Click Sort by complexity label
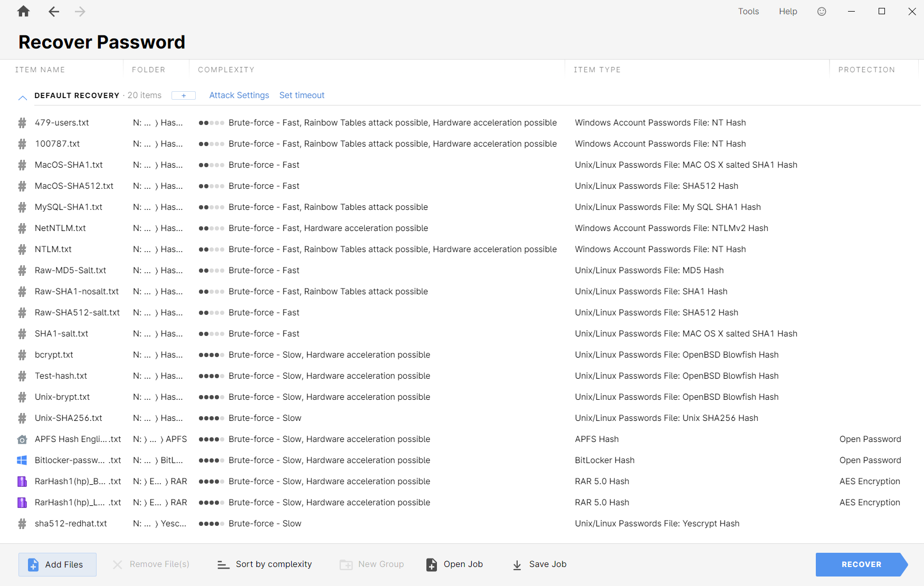Screen dimensions: 924x586 point(274,564)
